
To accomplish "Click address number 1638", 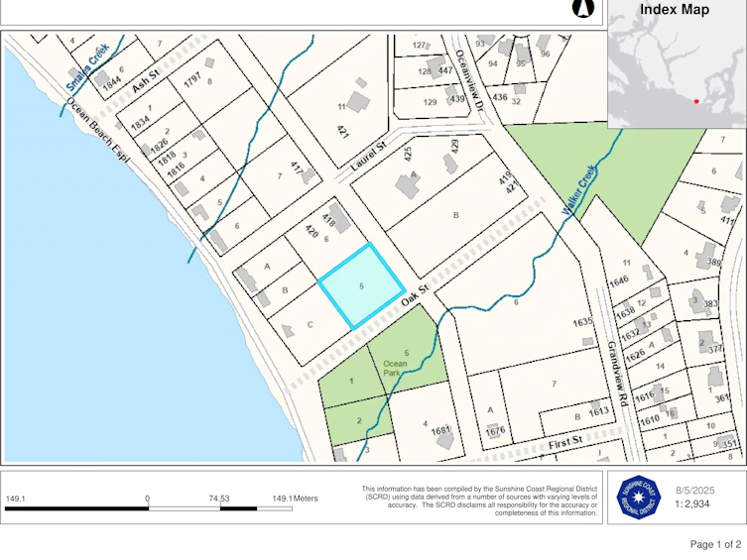I will [626, 312].
